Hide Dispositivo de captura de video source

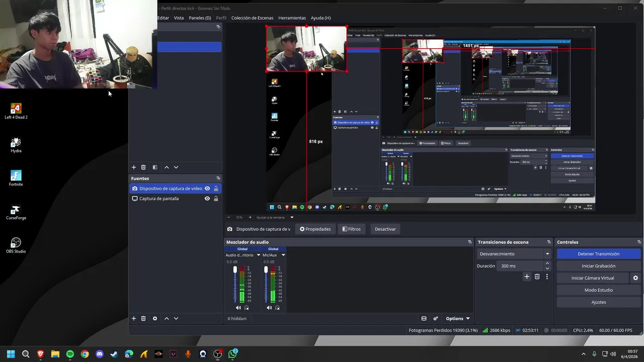click(x=207, y=189)
